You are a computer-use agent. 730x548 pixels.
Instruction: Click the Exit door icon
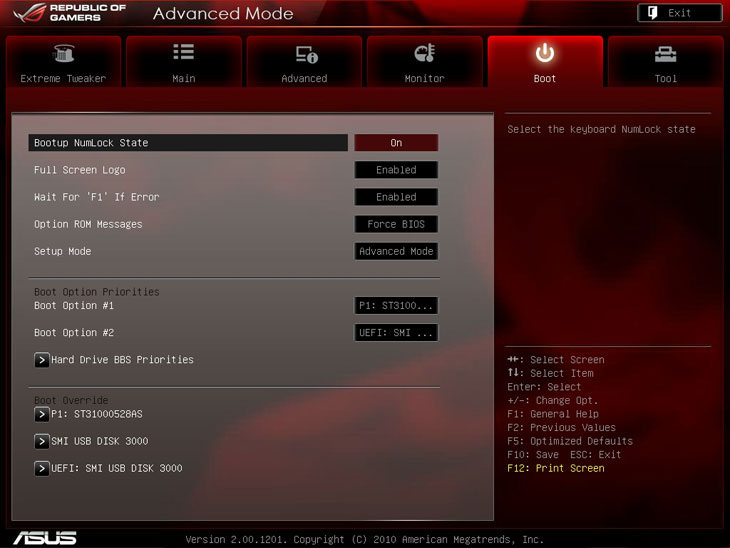coord(652,13)
